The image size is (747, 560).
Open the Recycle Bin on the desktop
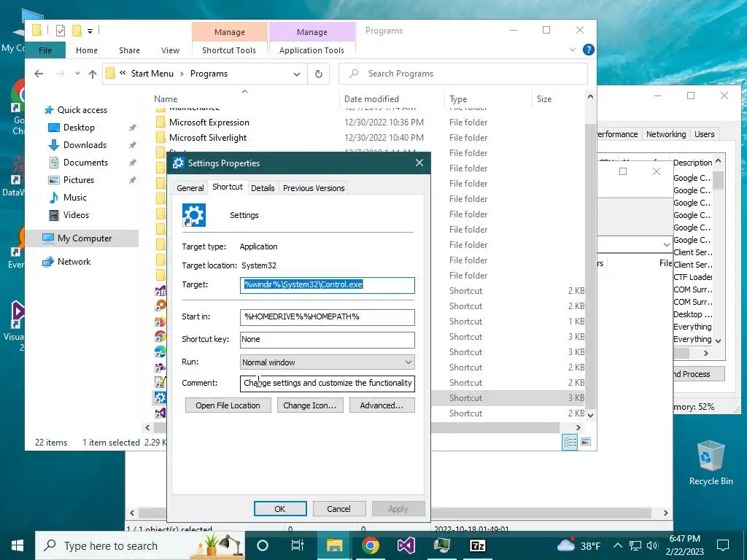pyautogui.click(x=711, y=463)
